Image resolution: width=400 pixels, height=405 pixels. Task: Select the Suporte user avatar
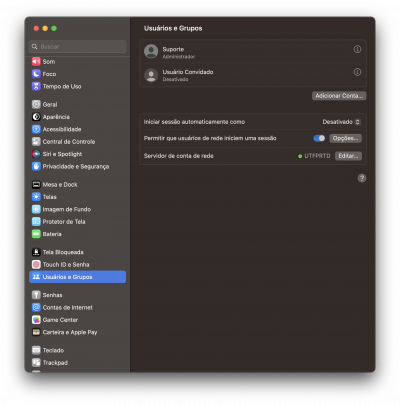(151, 52)
